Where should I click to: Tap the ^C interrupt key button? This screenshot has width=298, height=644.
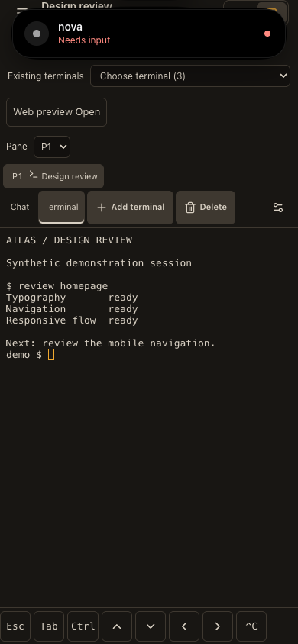[x=251, y=626]
